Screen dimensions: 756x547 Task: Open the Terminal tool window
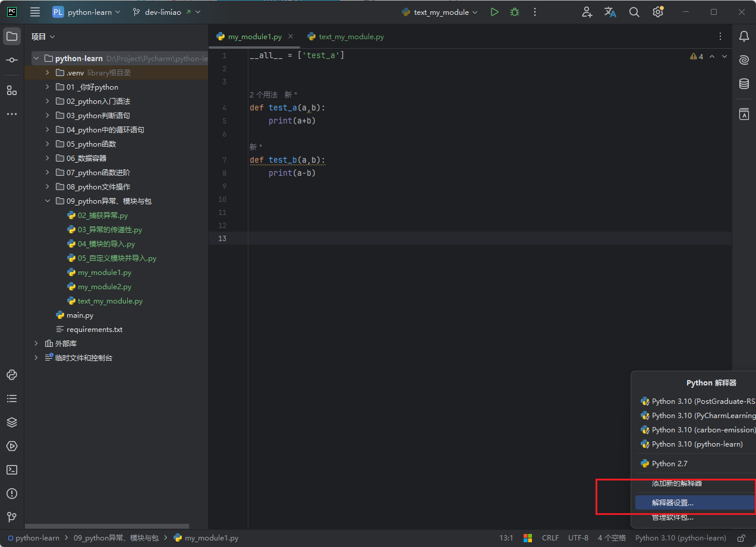click(12, 470)
